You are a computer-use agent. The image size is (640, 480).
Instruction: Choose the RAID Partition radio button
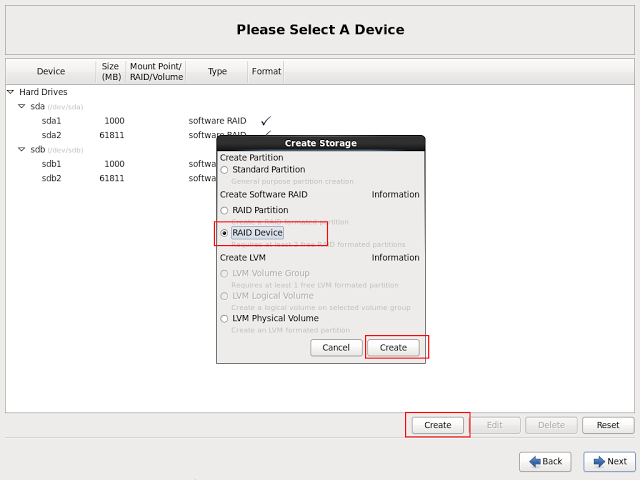[225, 210]
